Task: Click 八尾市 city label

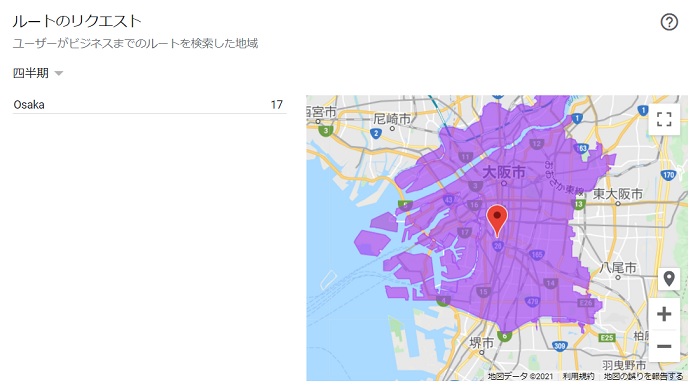Action: pos(618,267)
